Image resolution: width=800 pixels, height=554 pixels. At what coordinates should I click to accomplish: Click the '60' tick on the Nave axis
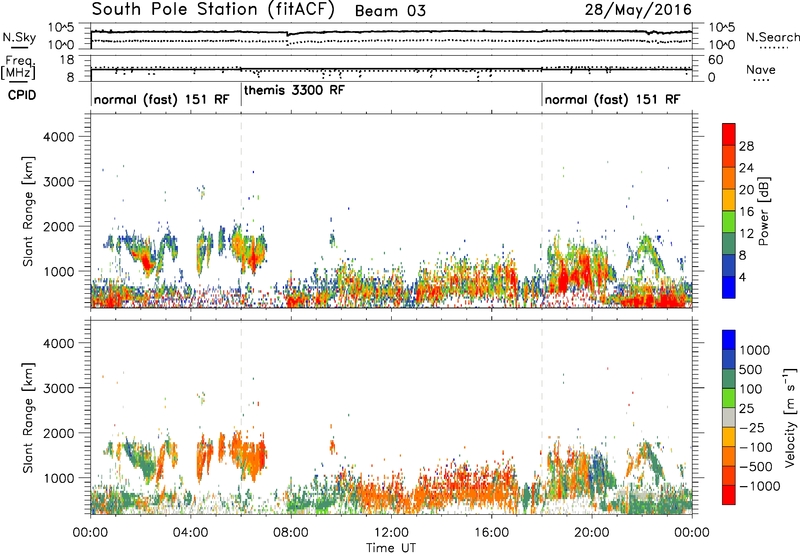coord(716,60)
